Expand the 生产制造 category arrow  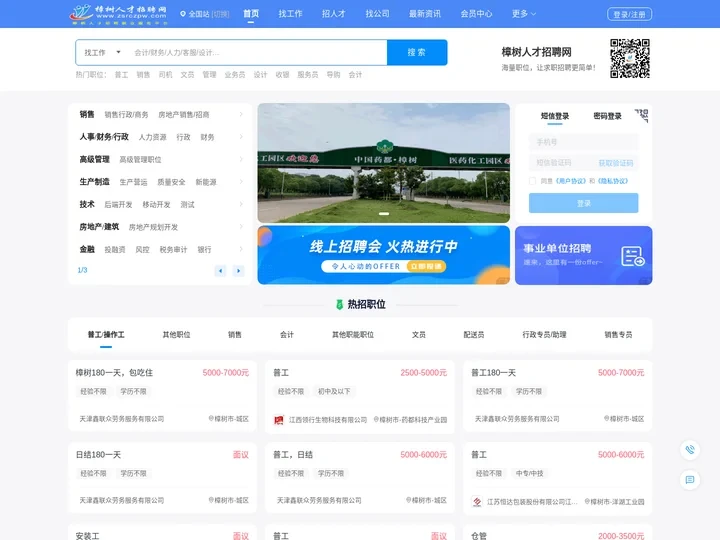click(241, 182)
